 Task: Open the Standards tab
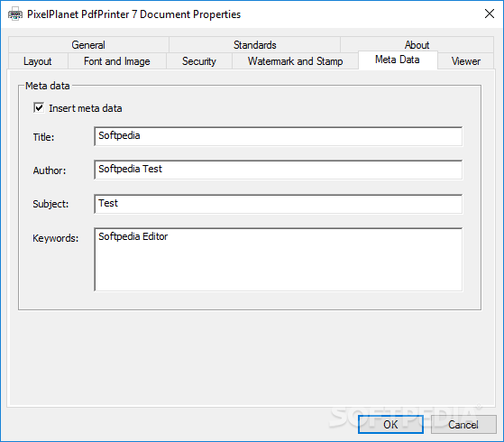[x=254, y=45]
